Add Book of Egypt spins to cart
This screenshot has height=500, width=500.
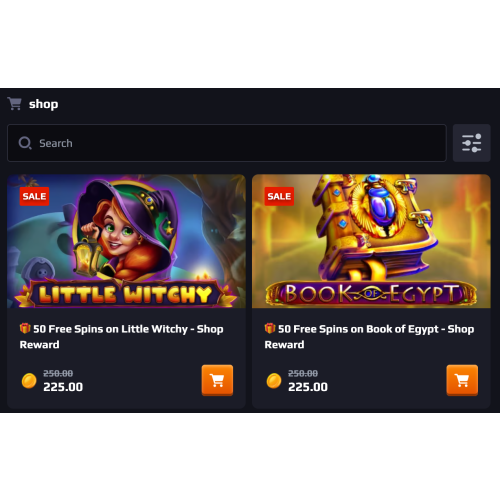[462, 380]
